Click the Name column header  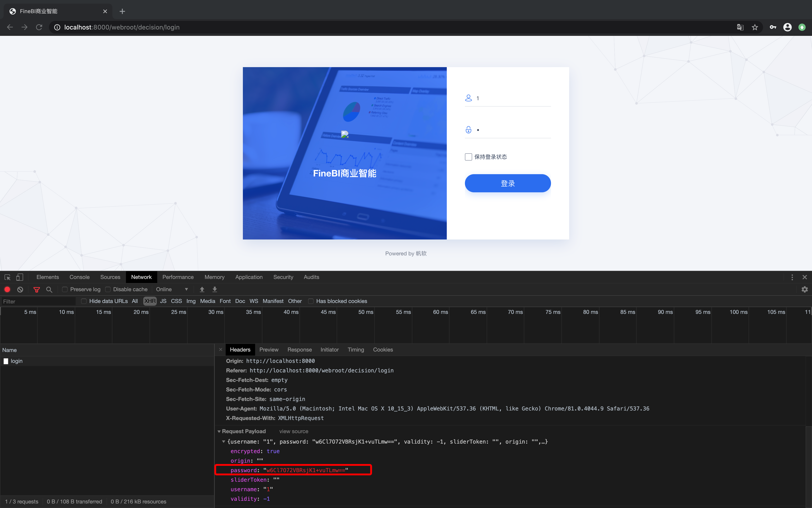[107, 350]
